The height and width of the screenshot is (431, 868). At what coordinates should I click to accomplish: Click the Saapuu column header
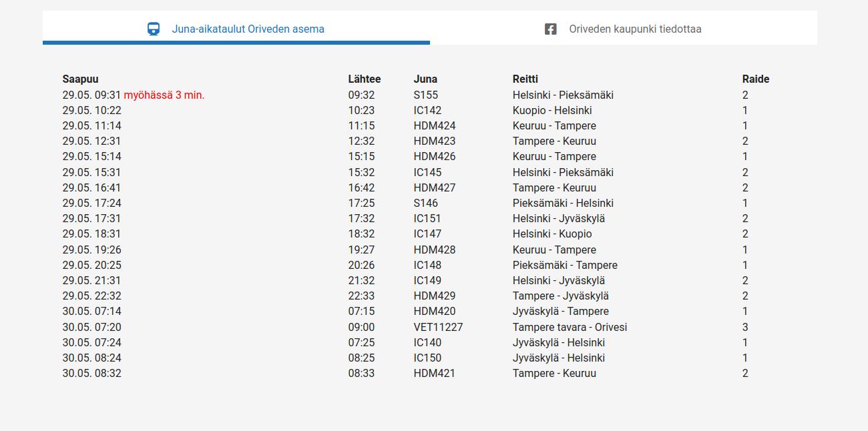80,79
